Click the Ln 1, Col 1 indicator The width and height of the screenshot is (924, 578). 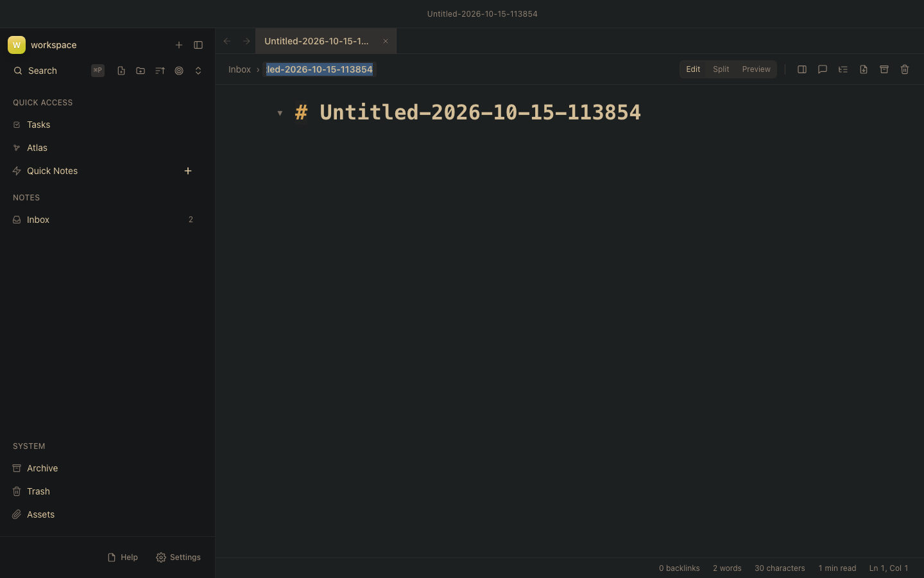889,568
